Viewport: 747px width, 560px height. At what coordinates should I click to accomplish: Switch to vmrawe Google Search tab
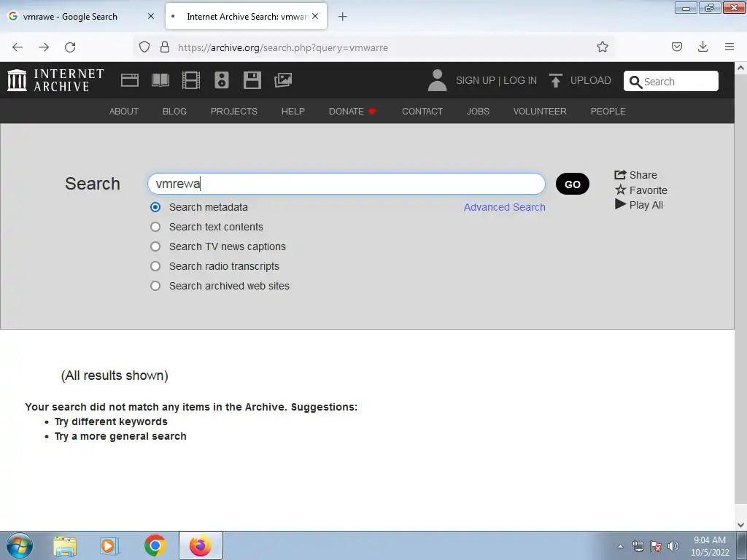(x=81, y=17)
